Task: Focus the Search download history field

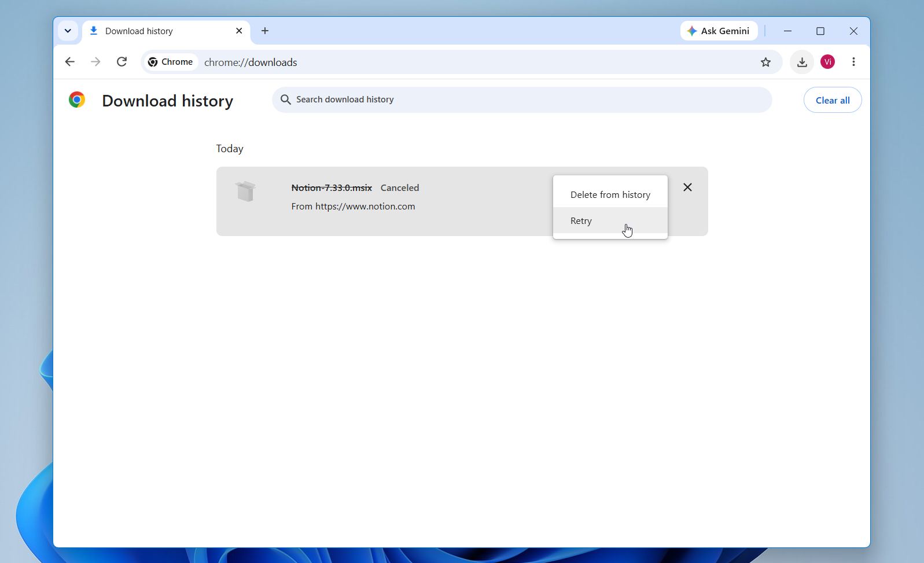Action: [x=521, y=100]
